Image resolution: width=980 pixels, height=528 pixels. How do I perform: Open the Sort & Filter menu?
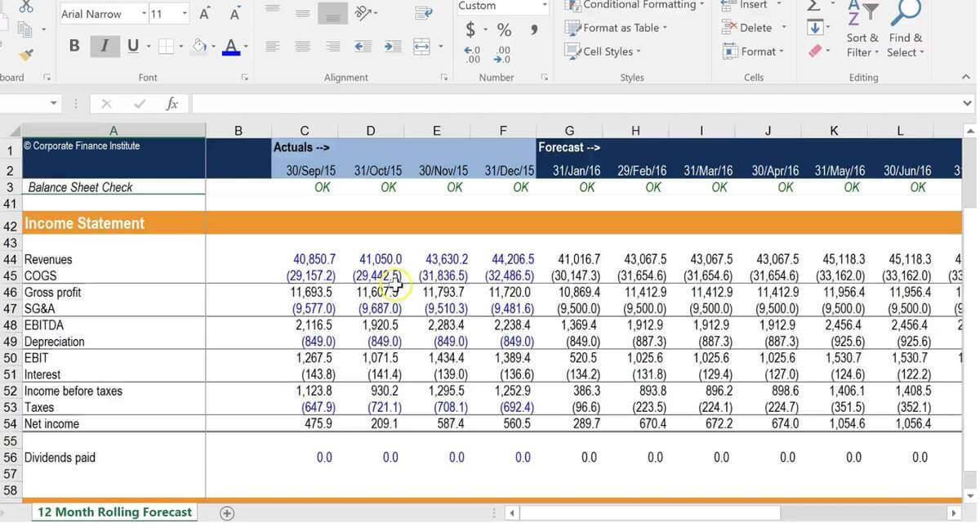[862, 45]
